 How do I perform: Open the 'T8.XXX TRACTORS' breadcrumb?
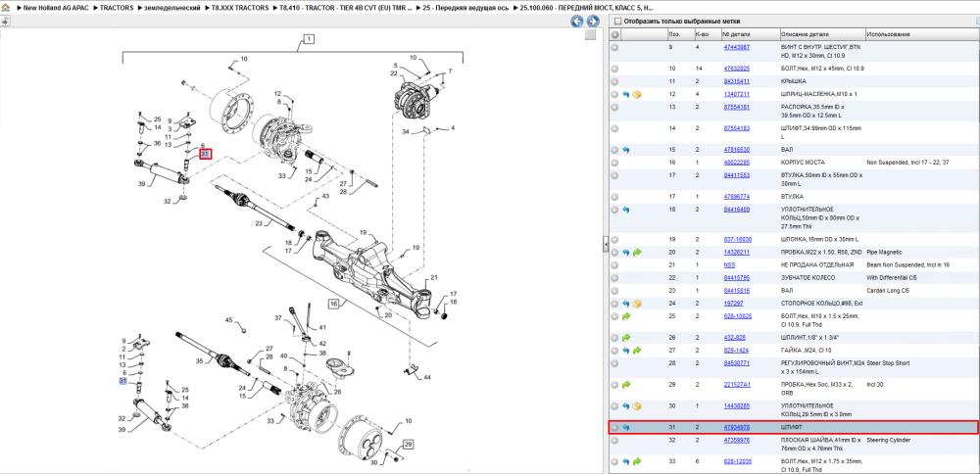pos(241,8)
